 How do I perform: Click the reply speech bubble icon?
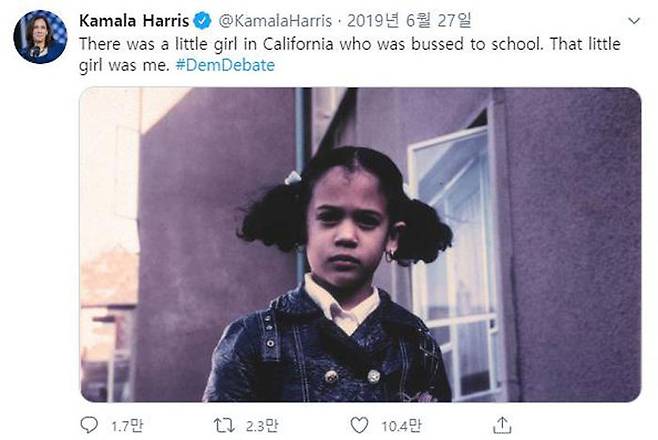coord(90,425)
